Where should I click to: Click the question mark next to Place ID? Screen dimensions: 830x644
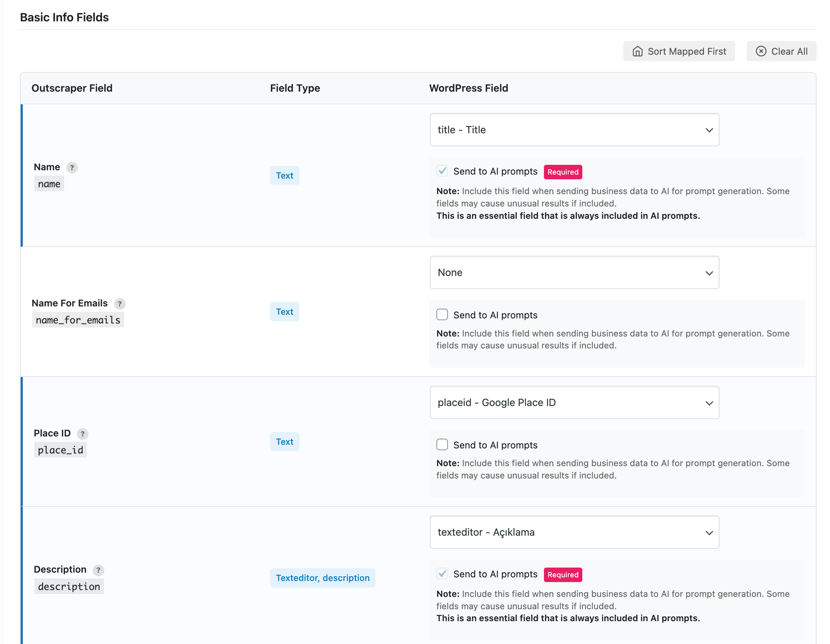click(x=83, y=434)
